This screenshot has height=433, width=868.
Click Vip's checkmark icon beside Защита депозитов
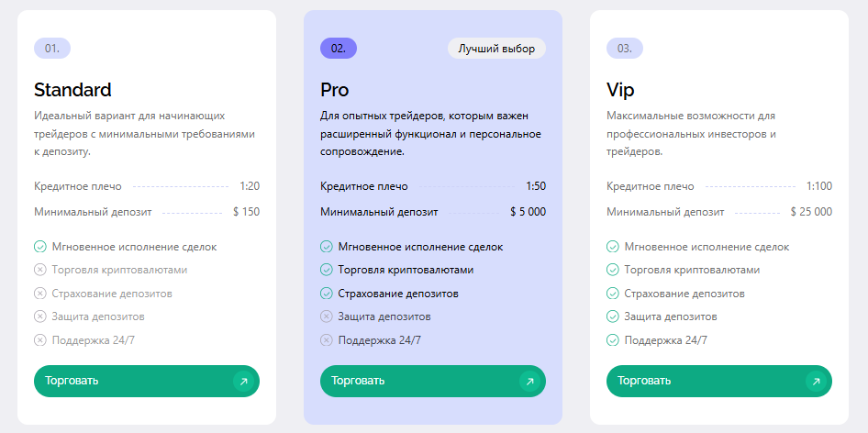pos(613,316)
